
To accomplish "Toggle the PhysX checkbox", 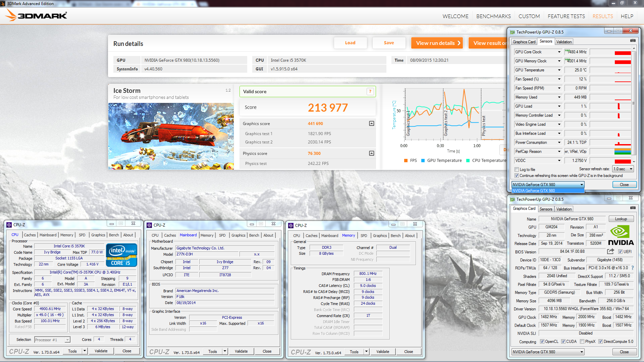I will click(x=582, y=342).
